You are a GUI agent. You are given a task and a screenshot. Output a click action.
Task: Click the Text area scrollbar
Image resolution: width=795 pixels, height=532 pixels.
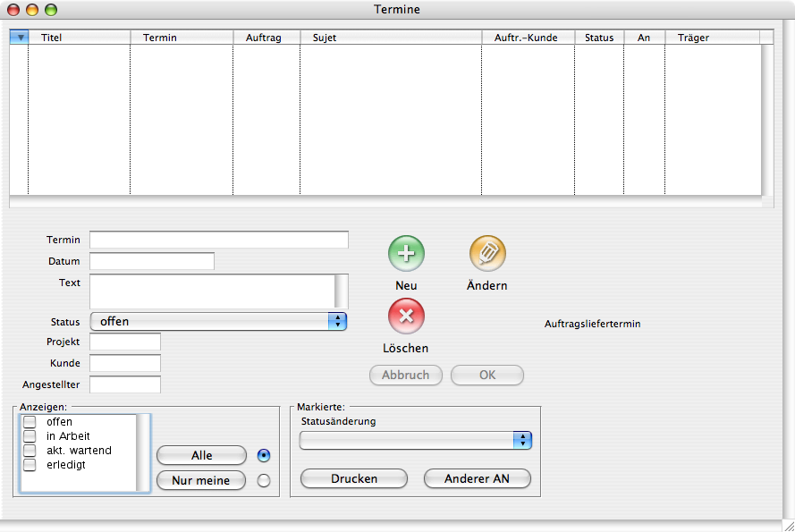point(341,291)
